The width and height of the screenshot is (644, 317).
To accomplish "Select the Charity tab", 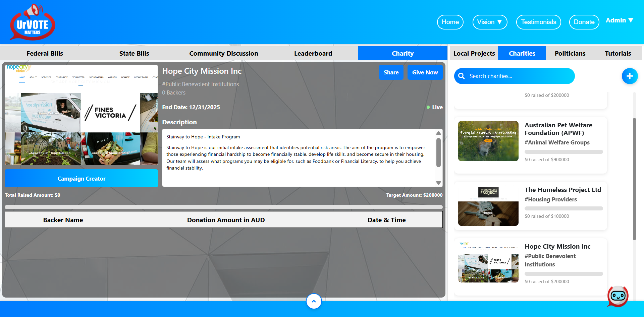I will pyautogui.click(x=402, y=53).
